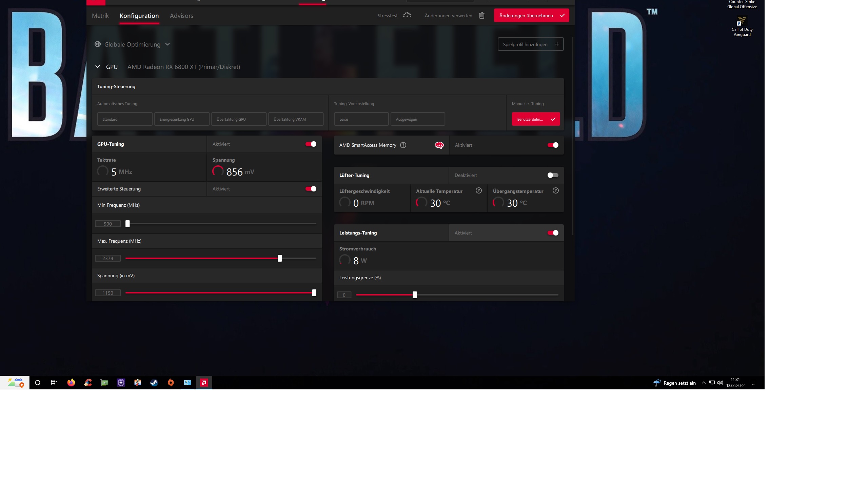Click help icon beside Aktuelle Temperatur
The height and width of the screenshot is (488, 868).
pyautogui.click(x=478, y=191)
